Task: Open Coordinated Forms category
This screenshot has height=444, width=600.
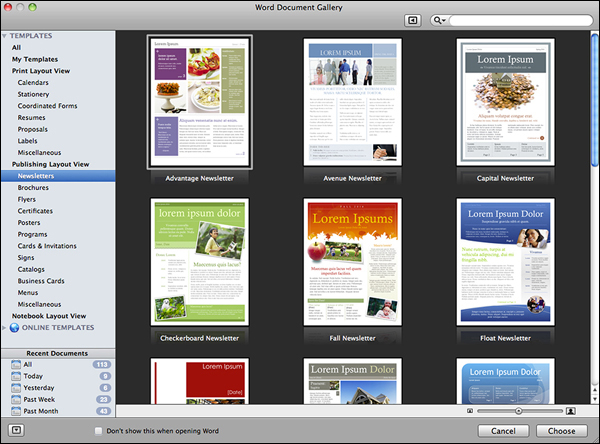Action: 47,106
